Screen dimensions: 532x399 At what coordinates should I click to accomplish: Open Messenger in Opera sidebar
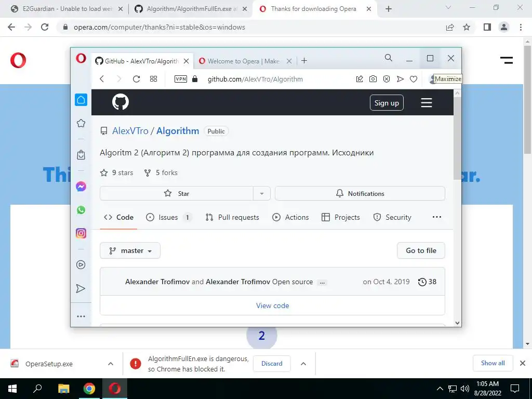[x=81, y=187]
